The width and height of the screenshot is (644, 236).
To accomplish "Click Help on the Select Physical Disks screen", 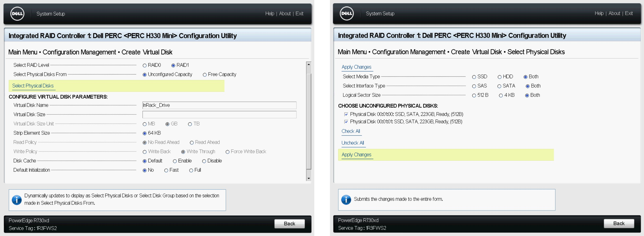I will click(x=599, y=14).
